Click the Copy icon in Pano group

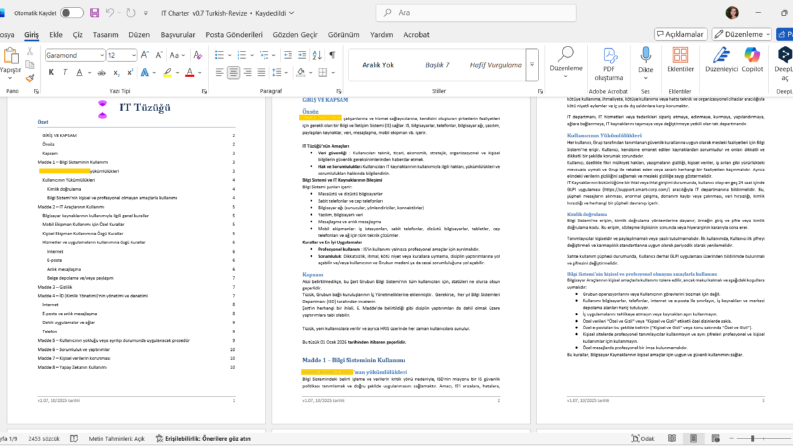tap(30, 64)
